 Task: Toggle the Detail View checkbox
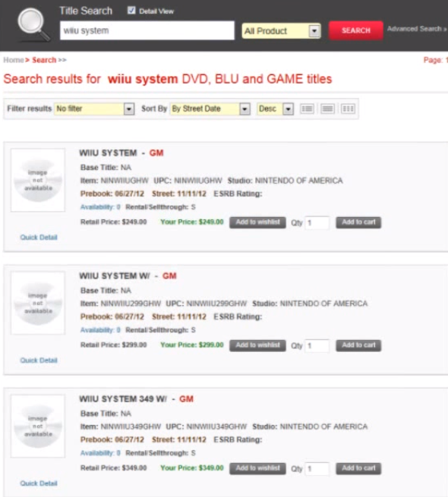pyautogui.click(x=131, y=11)
